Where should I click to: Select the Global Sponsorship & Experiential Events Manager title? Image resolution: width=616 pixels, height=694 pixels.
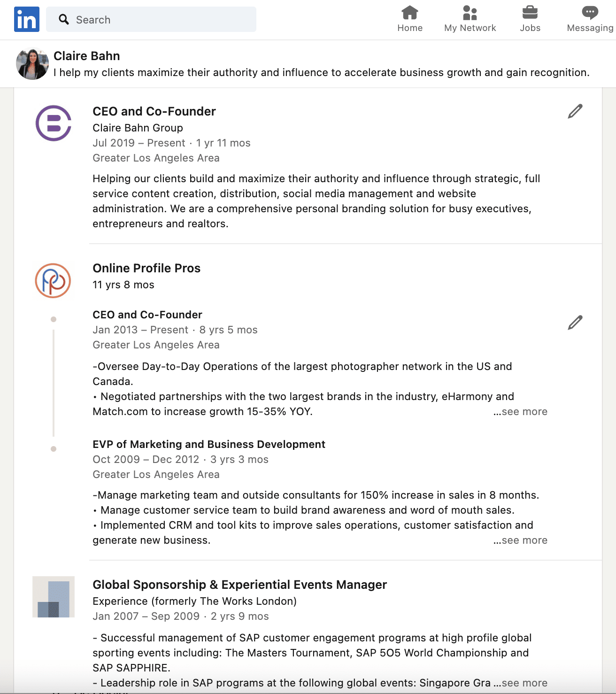(x=239, y=585)
